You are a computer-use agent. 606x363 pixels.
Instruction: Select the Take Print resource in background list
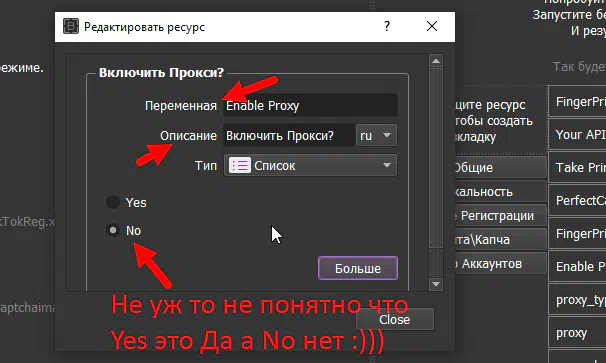point(577,167)
